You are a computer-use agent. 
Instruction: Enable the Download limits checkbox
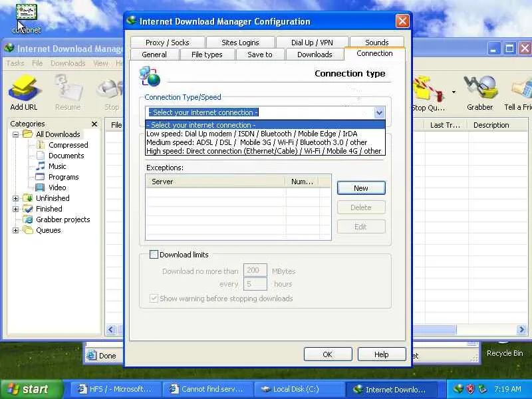[x=154, y=255]
